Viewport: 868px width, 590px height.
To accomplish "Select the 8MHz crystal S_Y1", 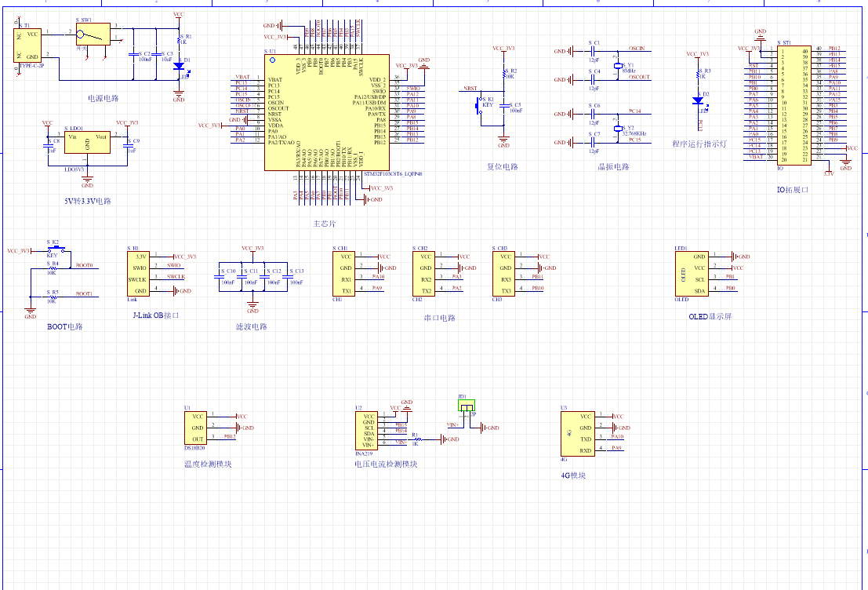I will coord(619,66).
